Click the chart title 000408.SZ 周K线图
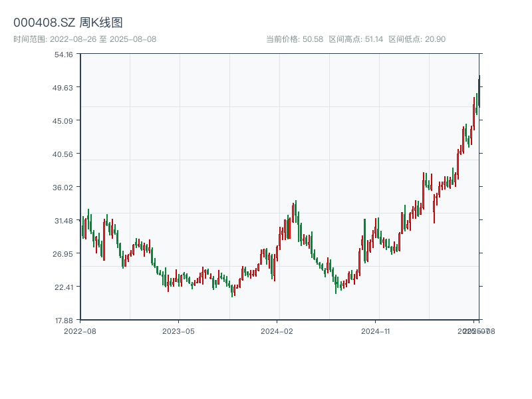Viewport: 532px width, 399px height. 68,23
